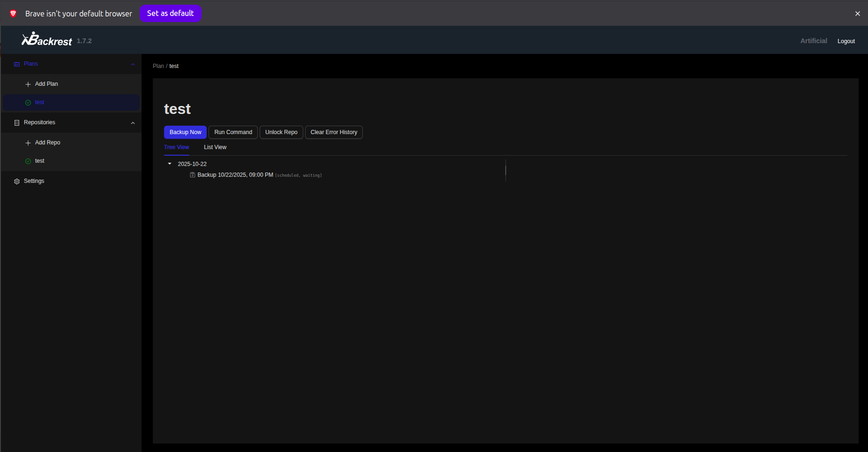Click the test plan heading
The width and height of the screenshot is (868, 452).
point(177,109)
